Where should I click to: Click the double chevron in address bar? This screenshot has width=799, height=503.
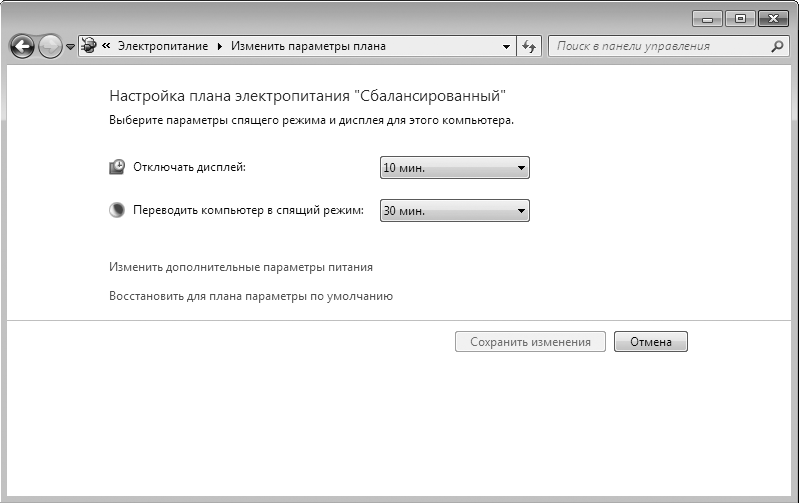[x=106, y=46]
